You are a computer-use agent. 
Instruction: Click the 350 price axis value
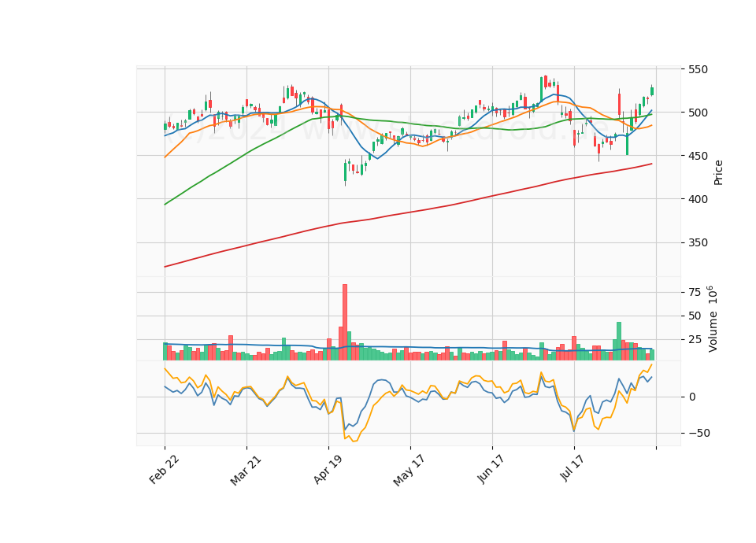(699, 243)
